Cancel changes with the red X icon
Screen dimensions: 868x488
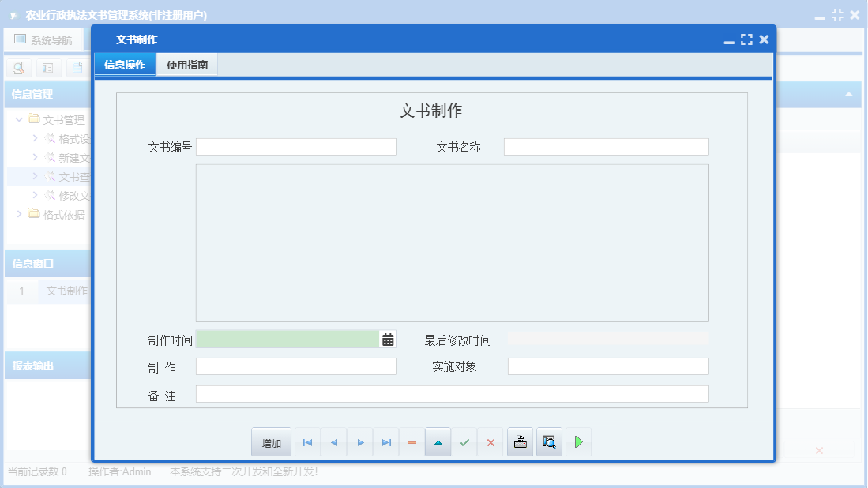coord(490,441)
